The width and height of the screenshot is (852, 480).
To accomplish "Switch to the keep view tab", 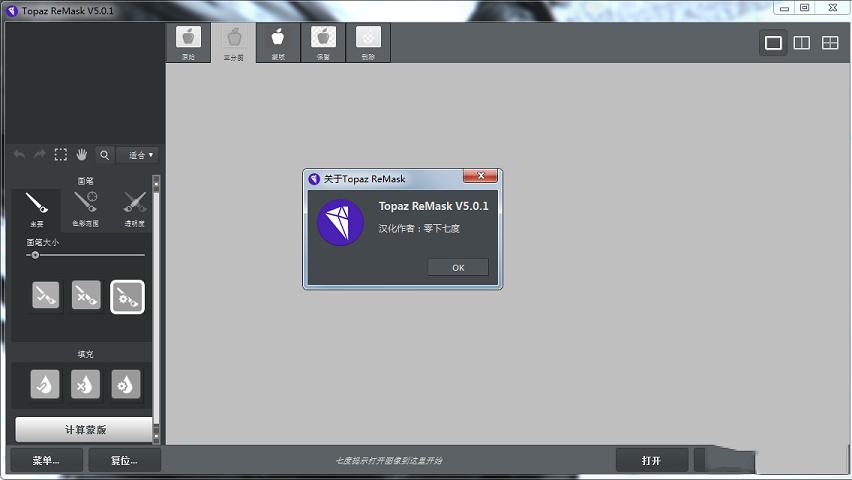I will [x=323, y=42].
